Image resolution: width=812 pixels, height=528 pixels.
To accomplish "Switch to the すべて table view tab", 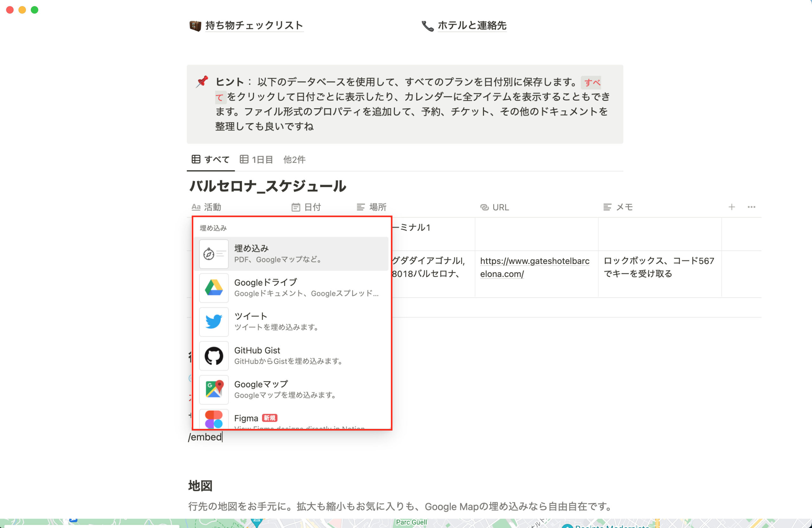I will click(211, 159).
